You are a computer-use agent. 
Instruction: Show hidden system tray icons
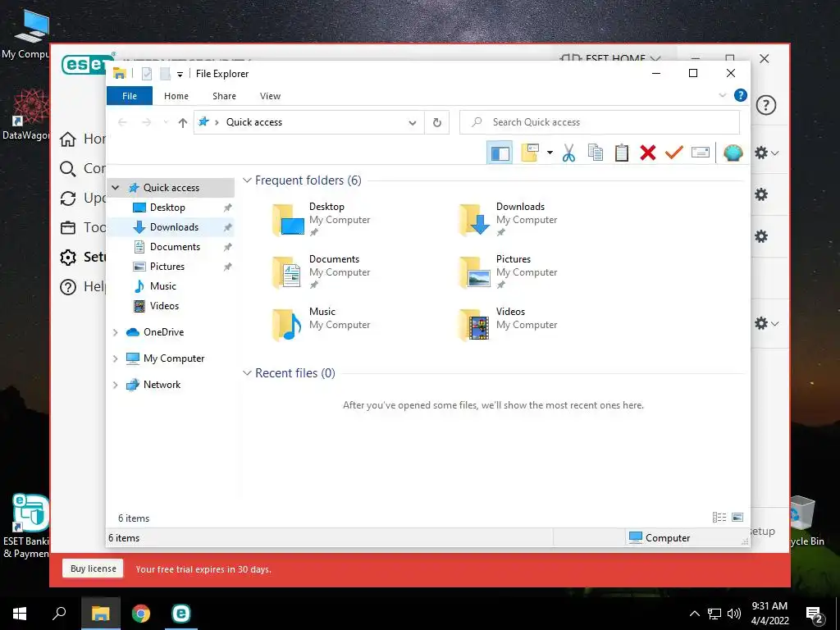click(694, 614)
